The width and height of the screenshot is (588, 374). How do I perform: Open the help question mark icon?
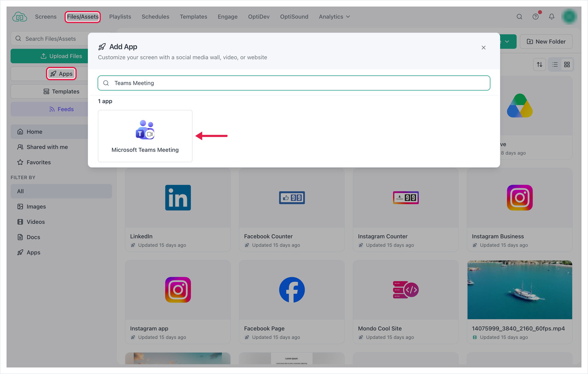[536, 17]
